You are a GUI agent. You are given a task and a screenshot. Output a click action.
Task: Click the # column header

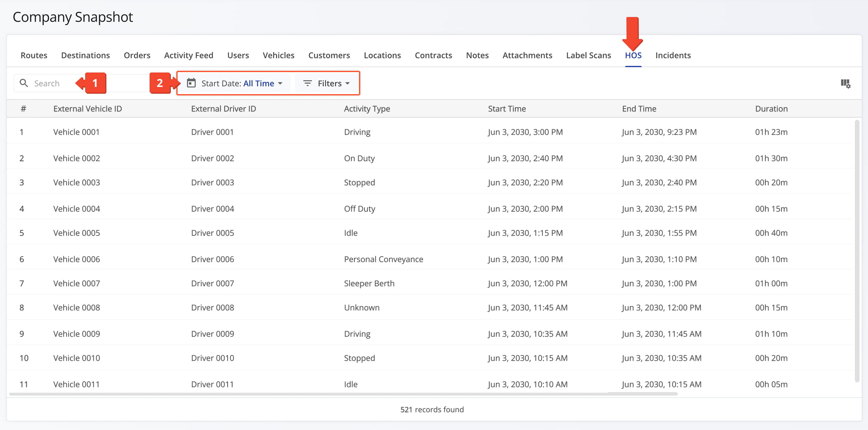pyautogui.click(x=23, y=109)
